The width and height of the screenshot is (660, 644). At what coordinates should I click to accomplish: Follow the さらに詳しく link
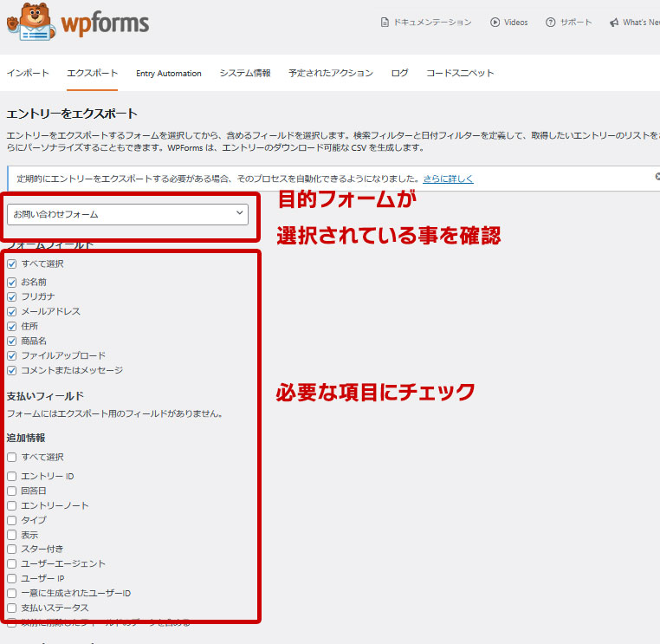coord(448,179)
